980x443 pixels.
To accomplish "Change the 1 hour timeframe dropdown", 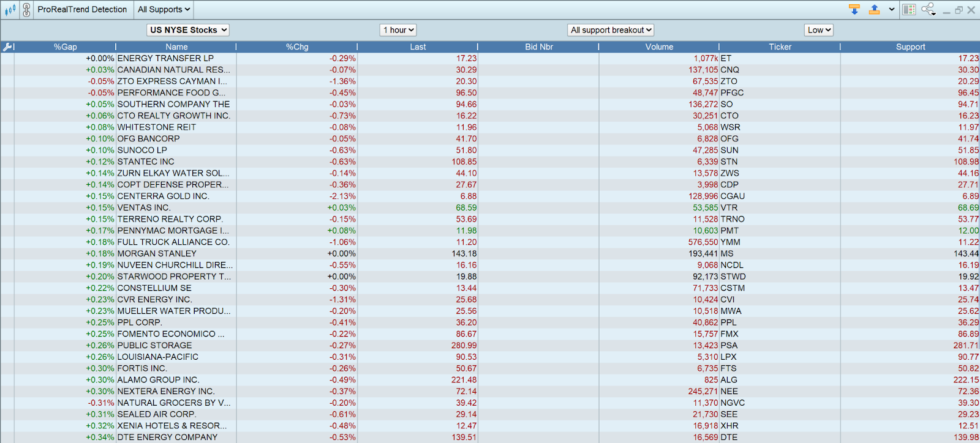I will point(398,30).
